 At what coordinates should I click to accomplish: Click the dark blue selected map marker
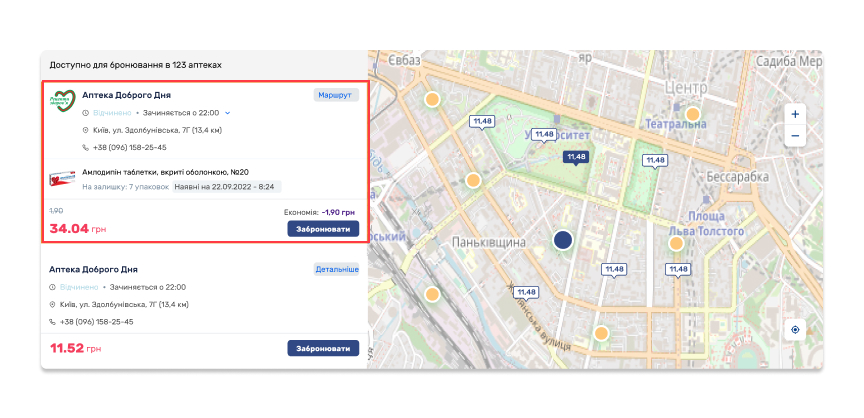point(563,240)
